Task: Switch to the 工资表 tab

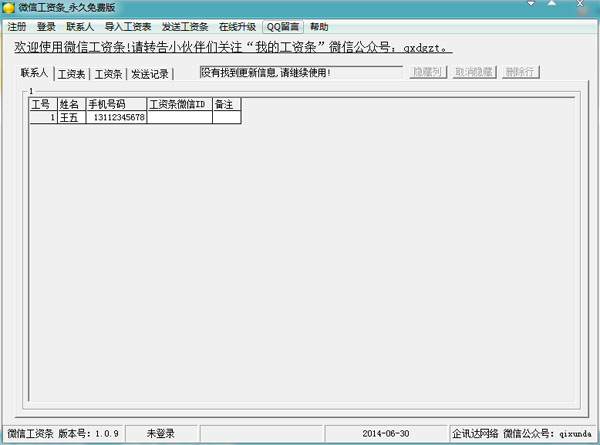Action: click(x=72, y=74)
